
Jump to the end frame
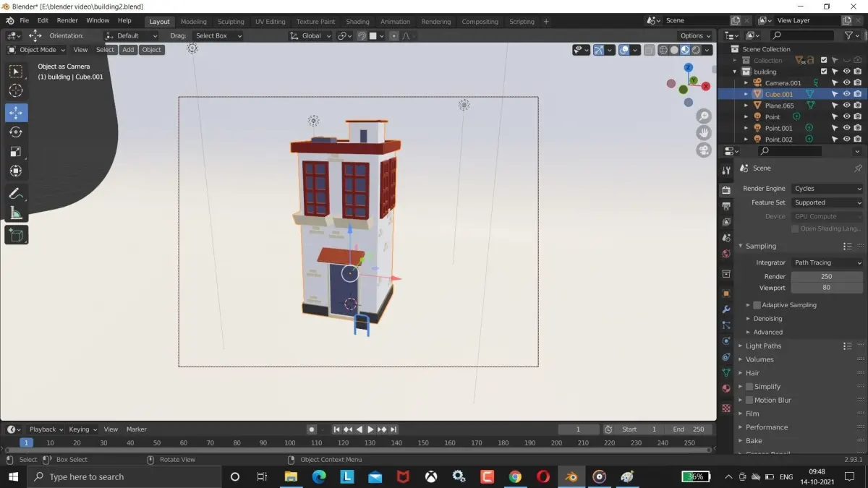[x=393, y=429]
